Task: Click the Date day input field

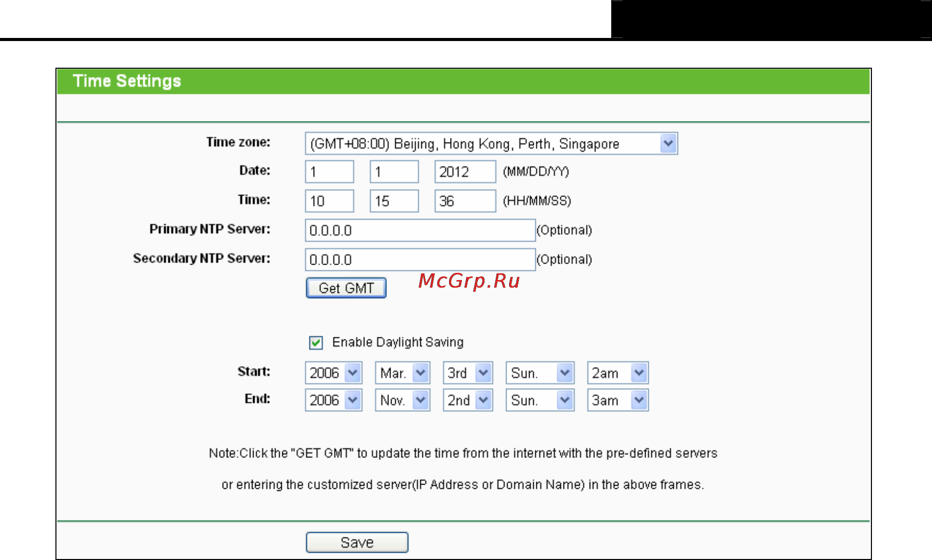Action: coord(394,172)
